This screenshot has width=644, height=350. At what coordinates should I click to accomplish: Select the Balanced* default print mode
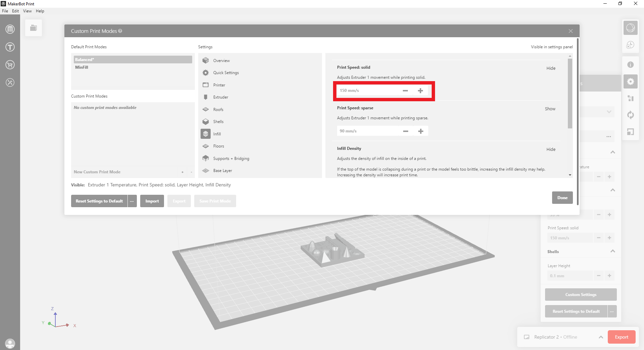tap(133, 60)
